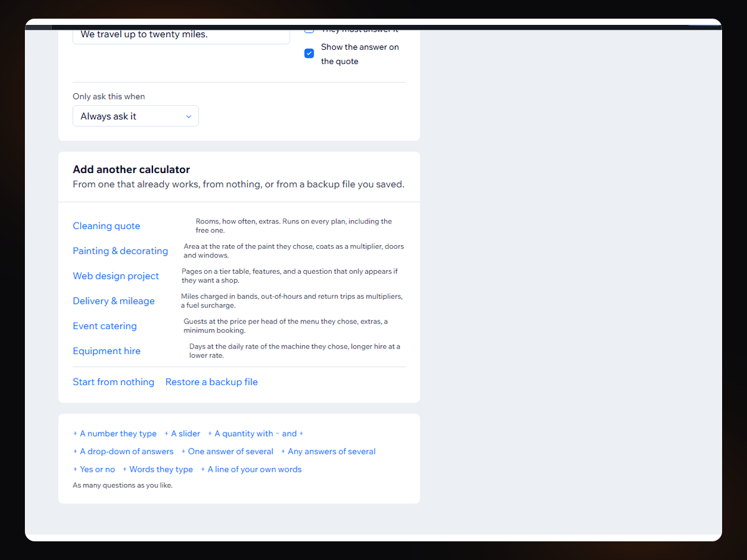747x560 pixels.
Task: Pick the Web design project template
Action: pyautogui.click(x=116, y=276)
